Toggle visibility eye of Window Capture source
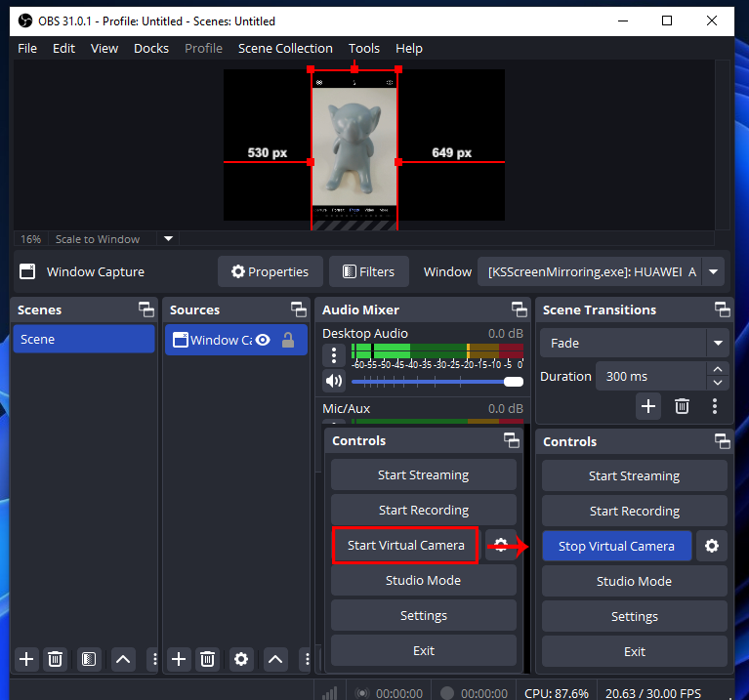 pyautogui.click(x=263, y=340)
